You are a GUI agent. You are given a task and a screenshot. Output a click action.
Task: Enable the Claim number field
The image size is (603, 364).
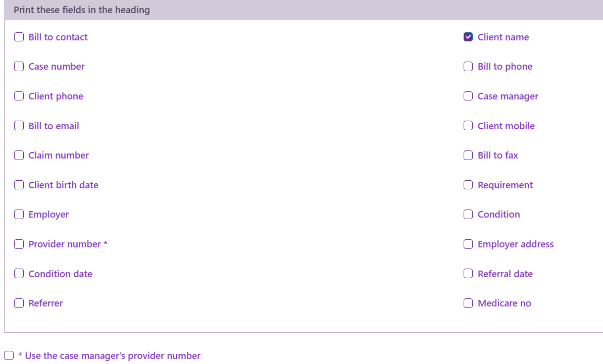(19, 155)
